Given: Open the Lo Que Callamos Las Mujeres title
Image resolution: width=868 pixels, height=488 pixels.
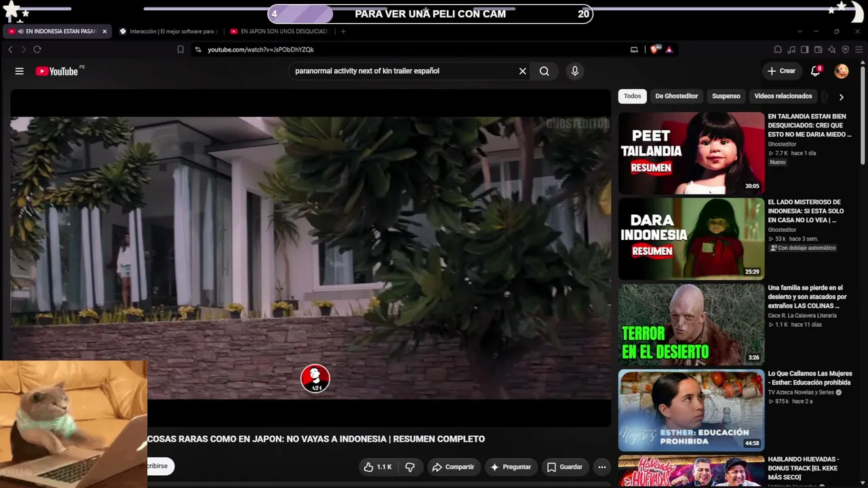Looking at the screenshot, I should (x=810, y=378).
